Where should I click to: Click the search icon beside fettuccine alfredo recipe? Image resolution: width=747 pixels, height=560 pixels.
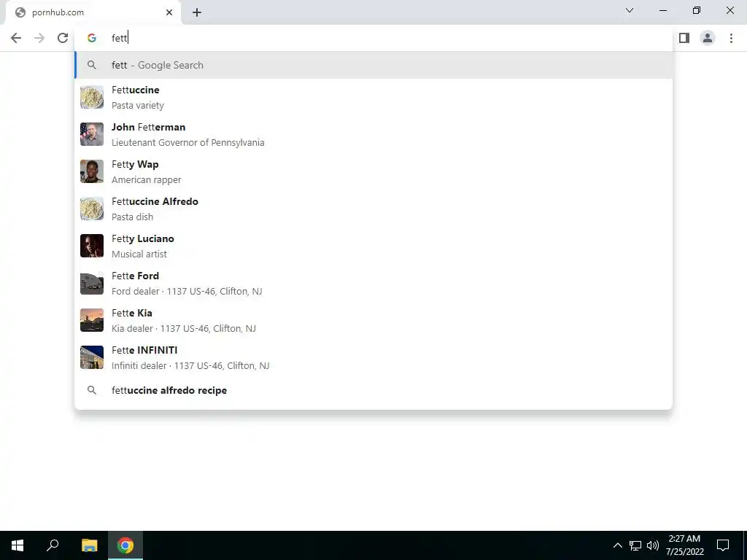click(x=92, y=391)
